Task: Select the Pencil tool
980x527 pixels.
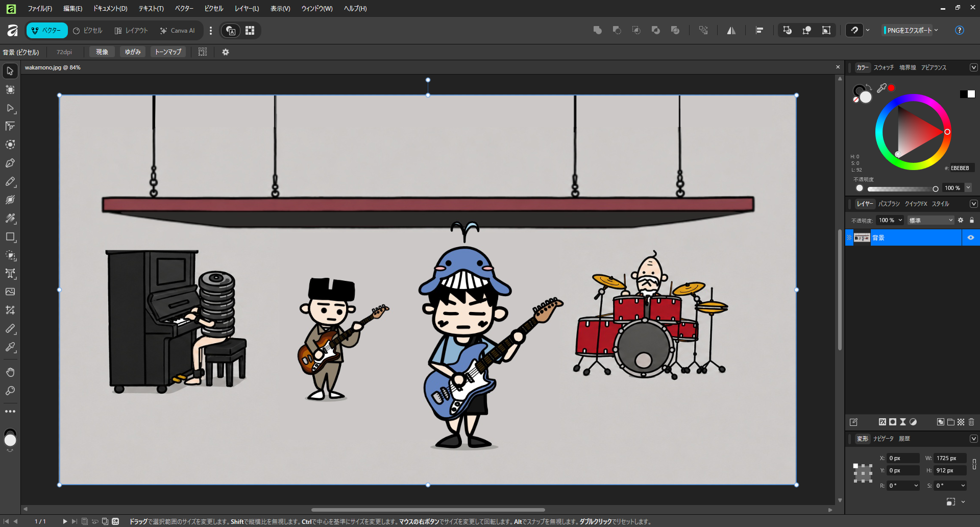Action: [x=10, y=181]
